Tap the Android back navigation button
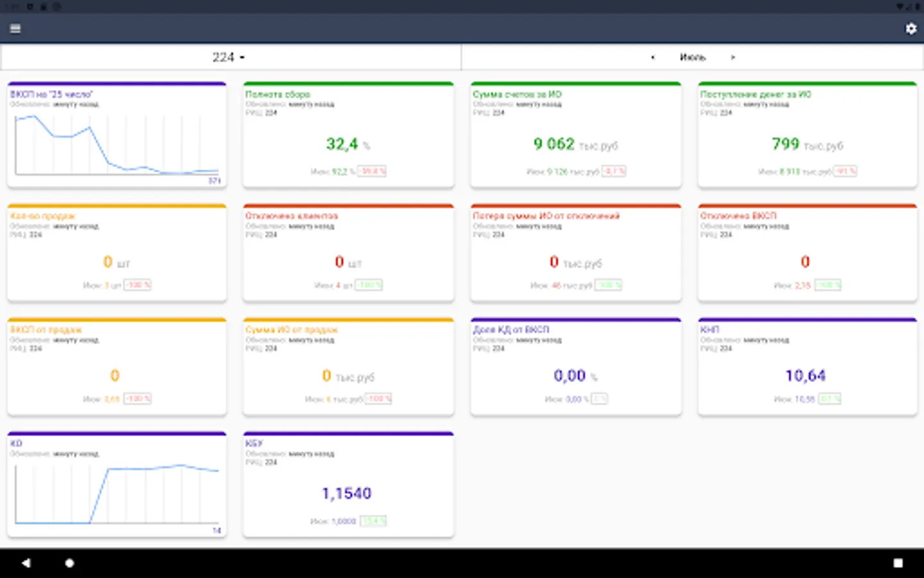 [26, 563]
